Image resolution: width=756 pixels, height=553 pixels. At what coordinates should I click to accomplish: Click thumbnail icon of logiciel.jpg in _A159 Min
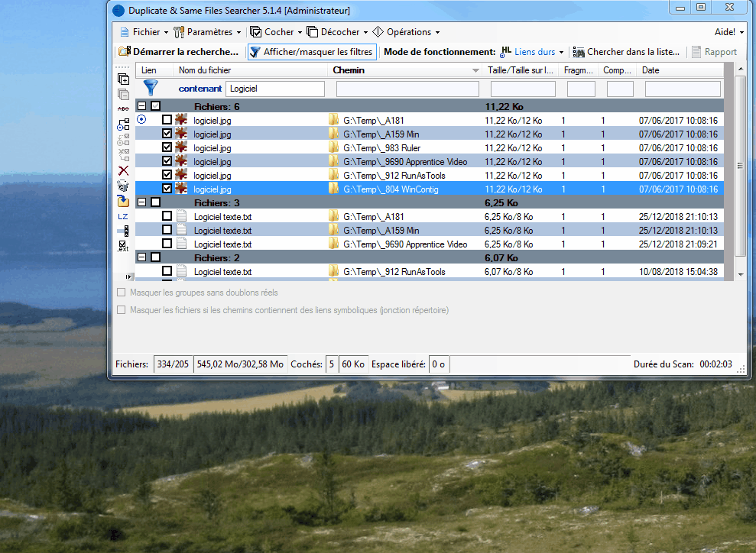(x=181, y=134)
